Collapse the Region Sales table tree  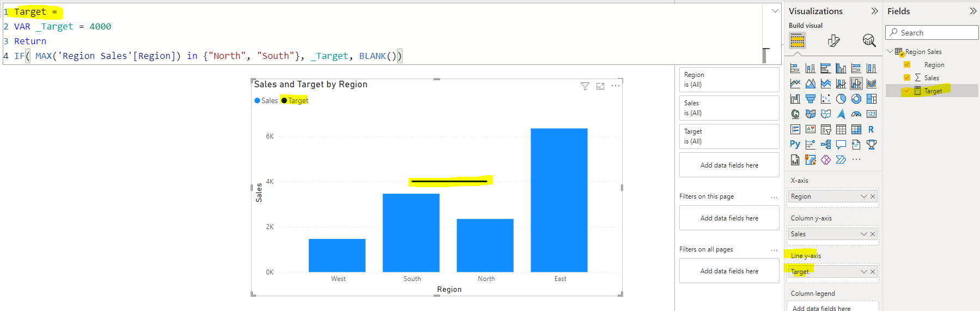[x=890, y=51]
